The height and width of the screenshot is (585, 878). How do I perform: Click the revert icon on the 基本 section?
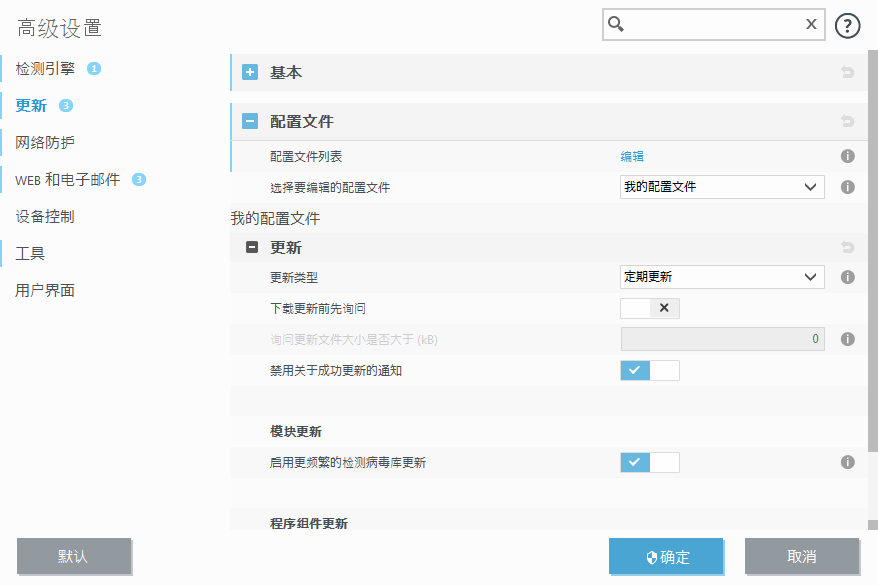847,72
